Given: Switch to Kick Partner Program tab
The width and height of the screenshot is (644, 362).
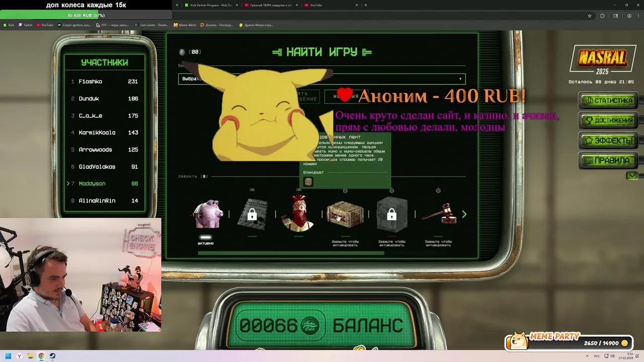Looking at the screenshot, I should click(x=211, y=5).
